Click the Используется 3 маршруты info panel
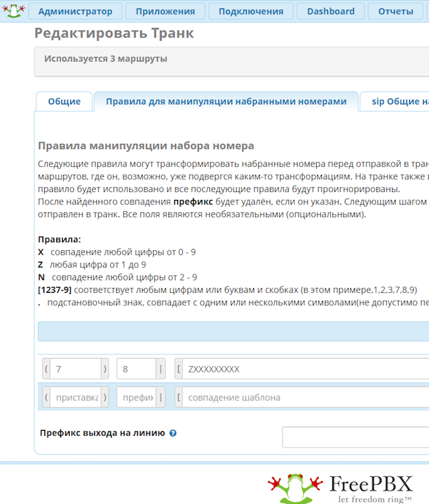This screenshot has height=504, width=429. point(231,61)
